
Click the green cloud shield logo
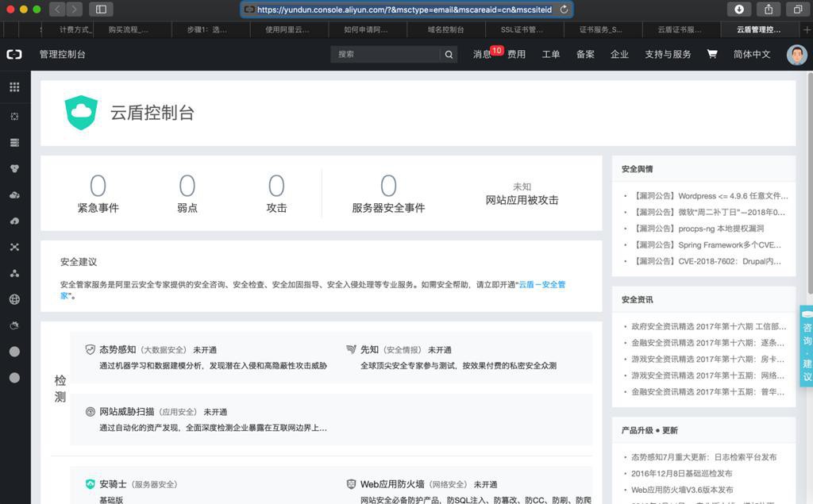[81, 113]
